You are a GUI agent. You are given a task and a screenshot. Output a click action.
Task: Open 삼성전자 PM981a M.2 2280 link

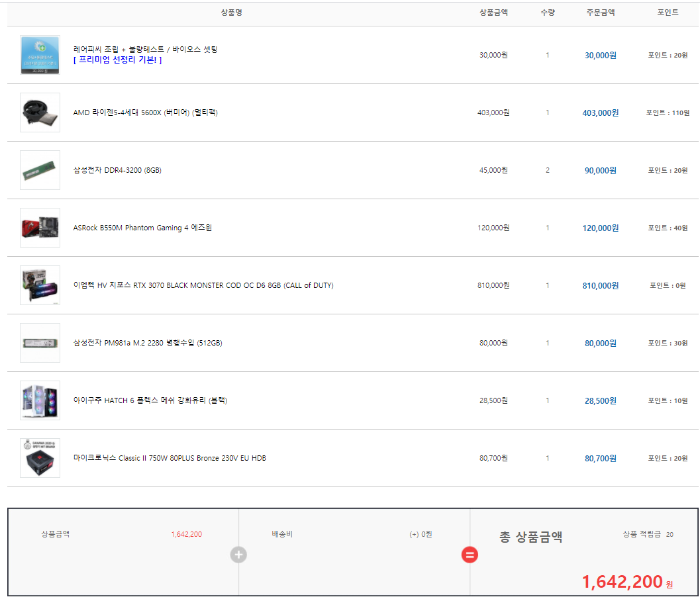click(148, 343)
